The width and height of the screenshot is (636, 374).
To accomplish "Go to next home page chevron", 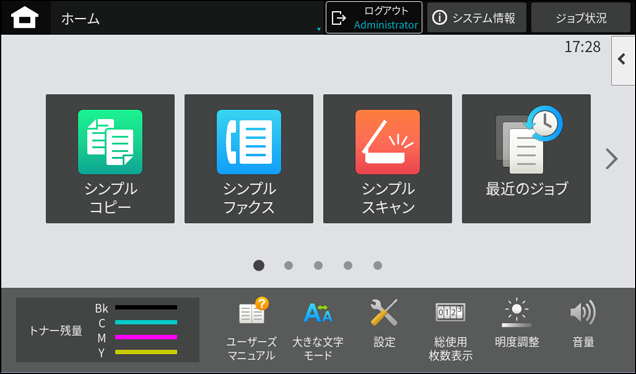I will [x=612, y=159].
